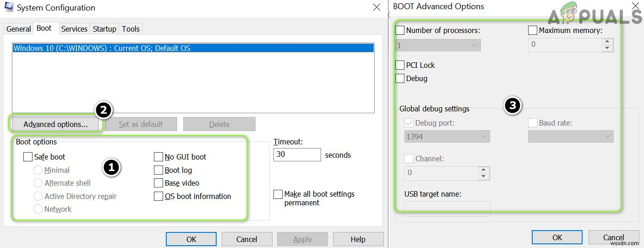Click the Apply button
Image resolution: width=644 pixels, height=248 pixels.
(x=302, y=239)
